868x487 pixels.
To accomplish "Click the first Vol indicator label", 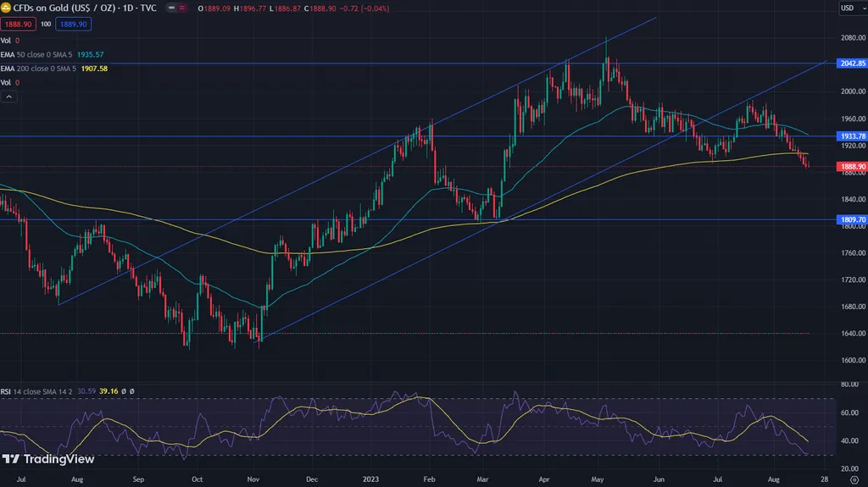I will pos(6,40).
